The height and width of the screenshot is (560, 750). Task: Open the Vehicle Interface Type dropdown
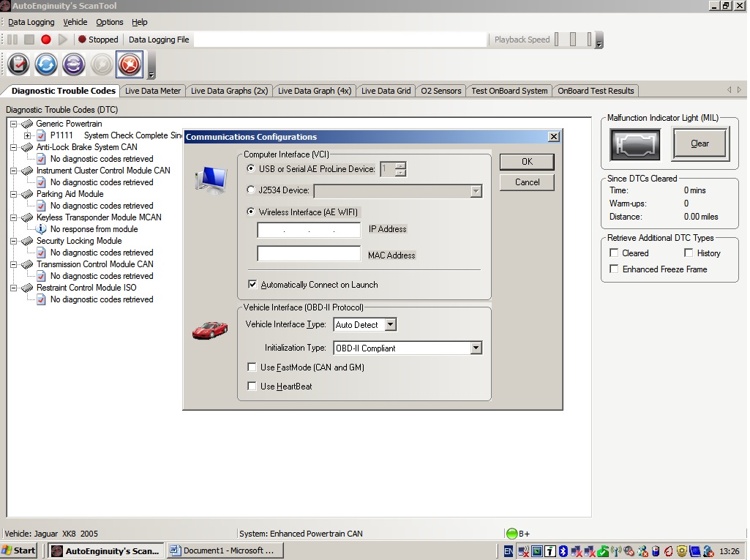point(391,324)
